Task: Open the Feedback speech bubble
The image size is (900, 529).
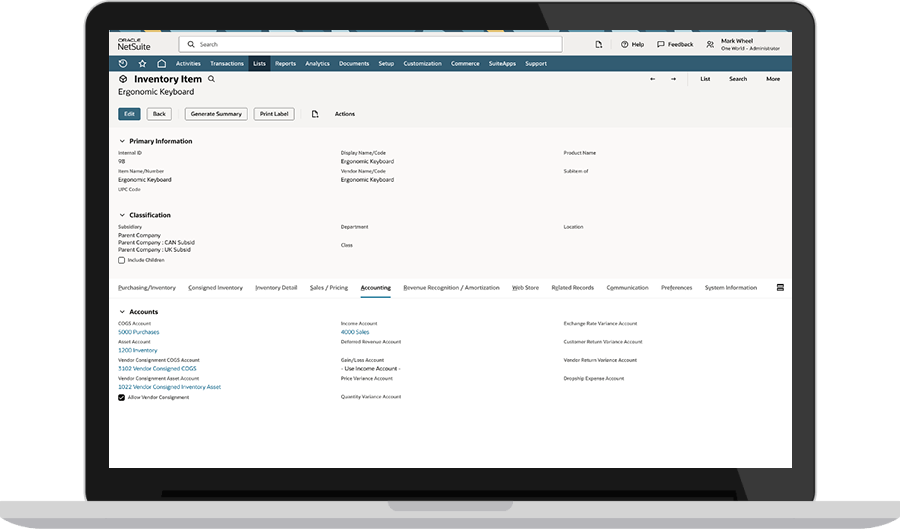Action: tap(661, 44)
